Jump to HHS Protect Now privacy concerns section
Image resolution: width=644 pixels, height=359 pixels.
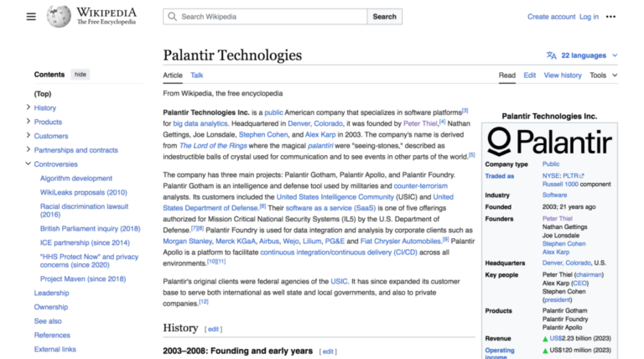pyautogui.click(x=89, y=260)
